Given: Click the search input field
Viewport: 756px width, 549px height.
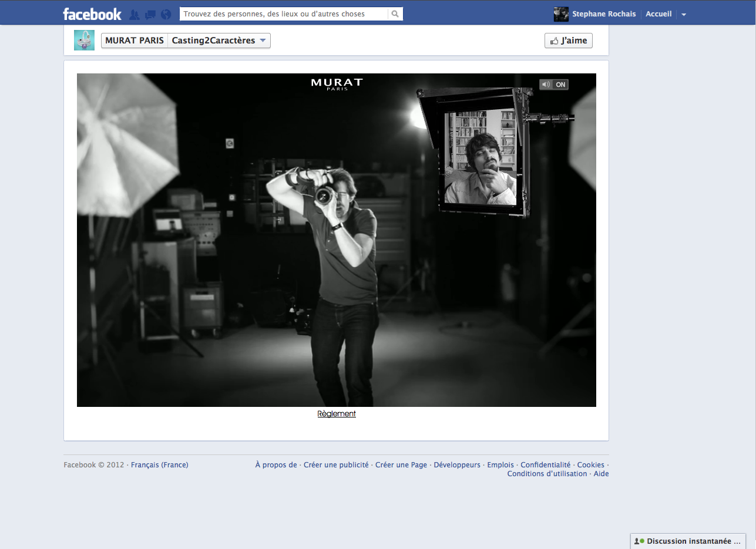Looking at the screenshot, I should 283,14.
